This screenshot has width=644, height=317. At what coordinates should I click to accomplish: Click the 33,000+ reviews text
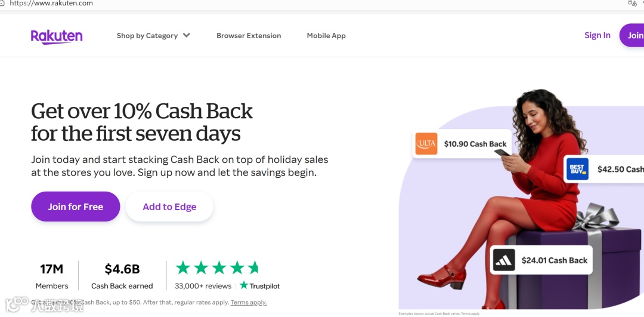203,286
